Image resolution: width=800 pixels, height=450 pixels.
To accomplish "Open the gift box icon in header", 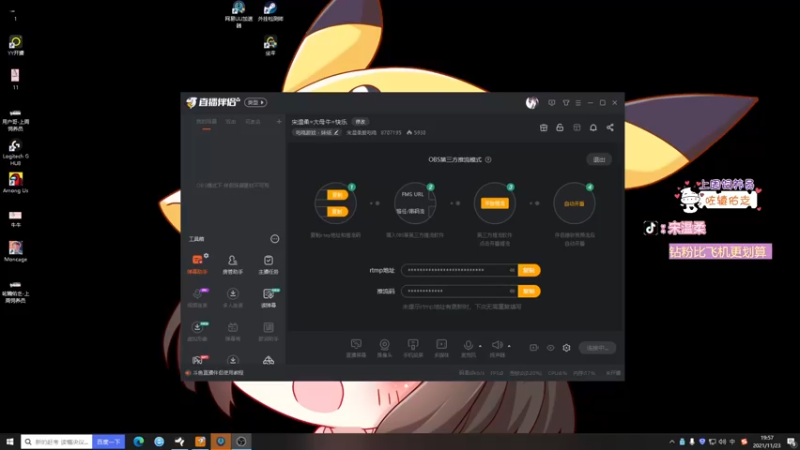I will [544, 128].
